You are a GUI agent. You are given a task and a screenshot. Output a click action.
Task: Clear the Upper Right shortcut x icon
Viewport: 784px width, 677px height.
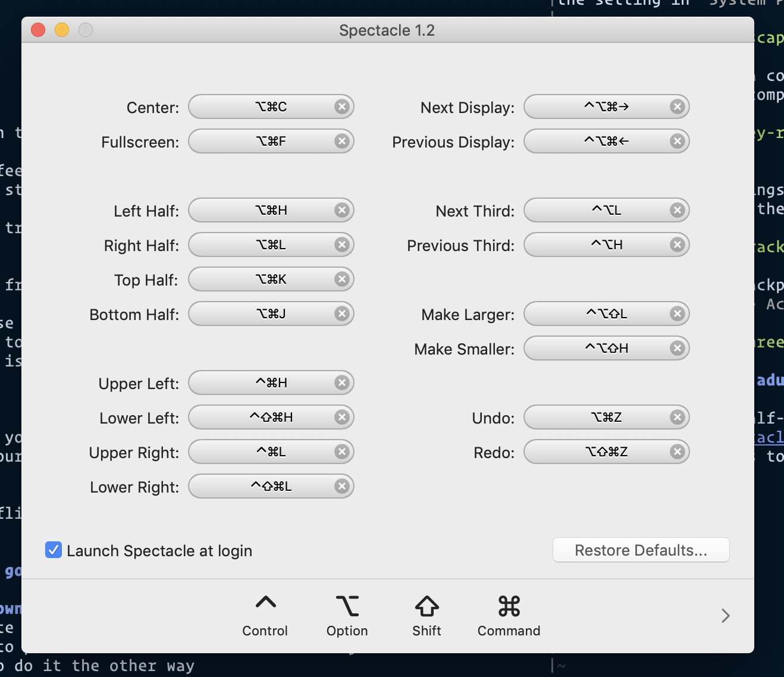[x=341, y=452]
